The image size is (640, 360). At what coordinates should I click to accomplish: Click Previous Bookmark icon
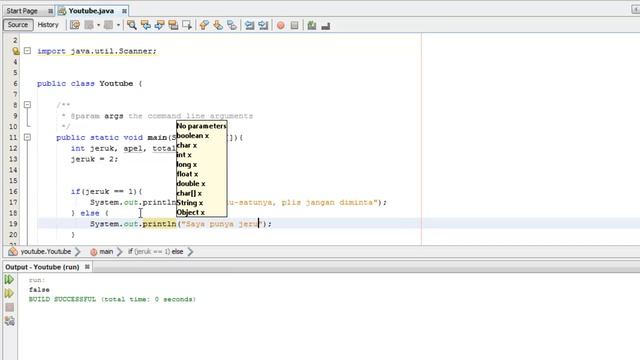[204, 25]
